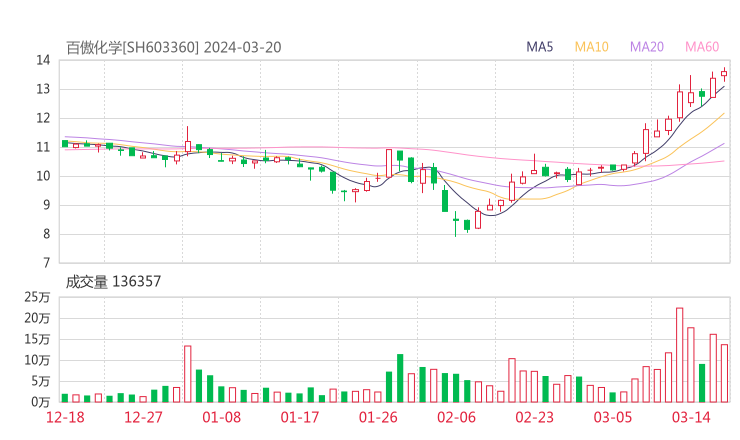Click the 10万 volume axis label
740x440 pixels.
point(37,361)
